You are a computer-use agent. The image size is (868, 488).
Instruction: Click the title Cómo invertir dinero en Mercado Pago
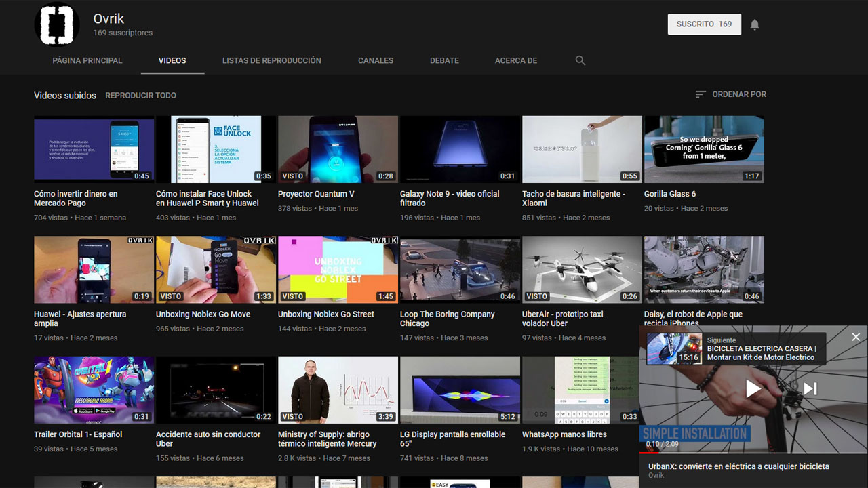pos(76,199)
